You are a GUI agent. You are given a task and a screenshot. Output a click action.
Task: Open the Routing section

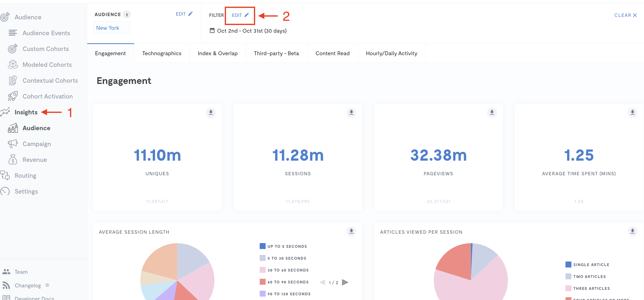[25, 176]
